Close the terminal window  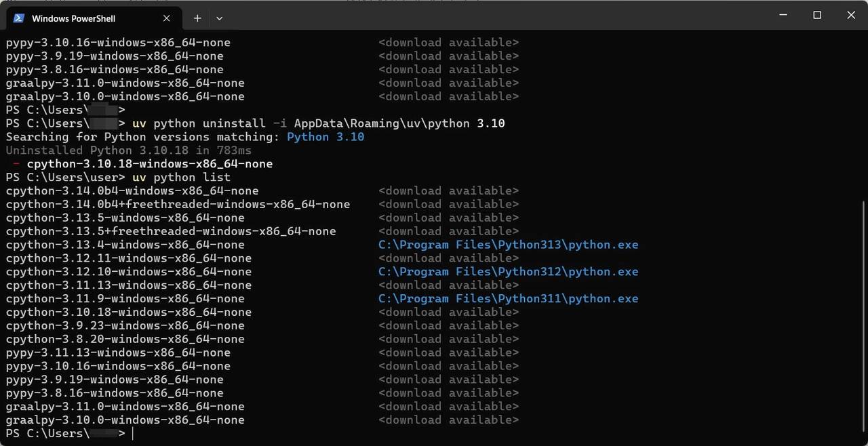(x=851, y=15)
